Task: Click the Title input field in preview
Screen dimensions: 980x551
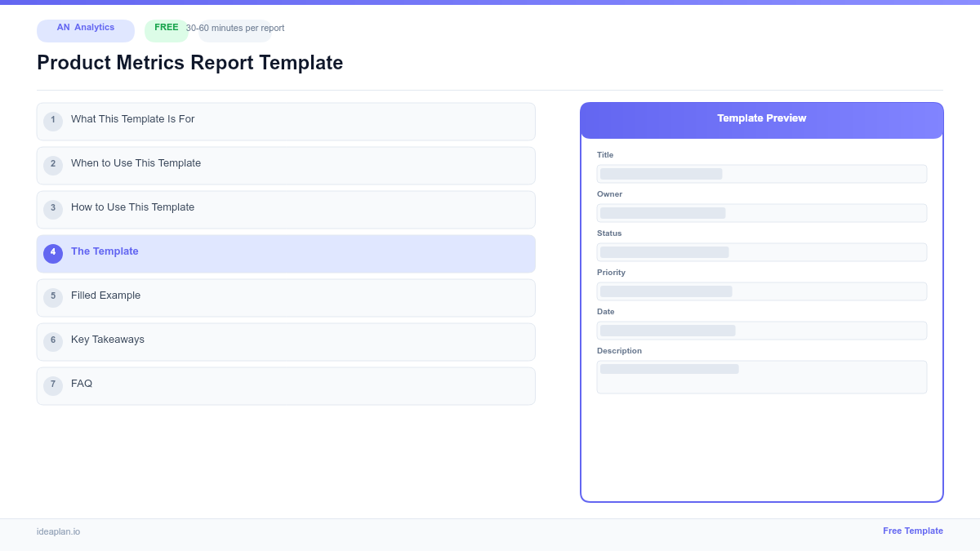Action: (762, 174)
